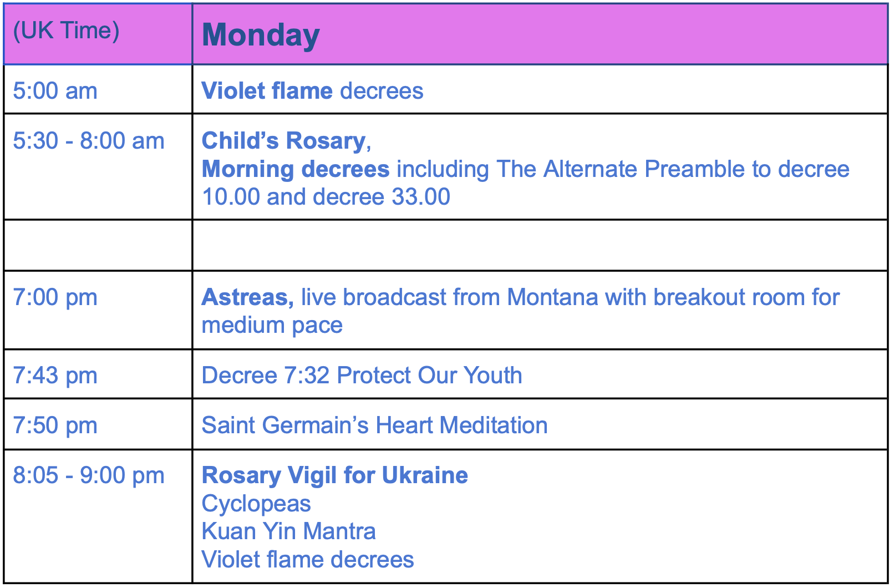Click the decree 33.00 text line
Screen dimensions: 894x588
pyautogui.click(x=326, y=197)
